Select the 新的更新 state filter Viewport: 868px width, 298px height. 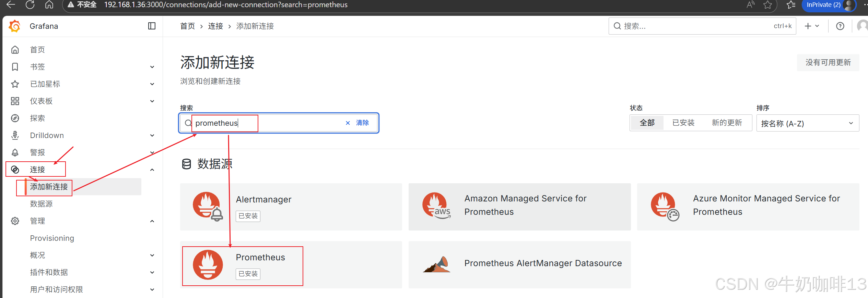click(727, 123)
